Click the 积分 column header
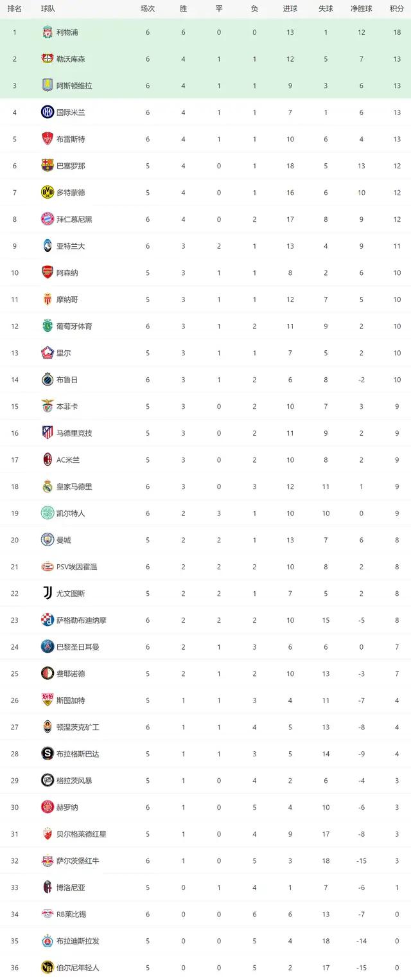The width and height of the screenshot is (411, 980). point(397,9)
